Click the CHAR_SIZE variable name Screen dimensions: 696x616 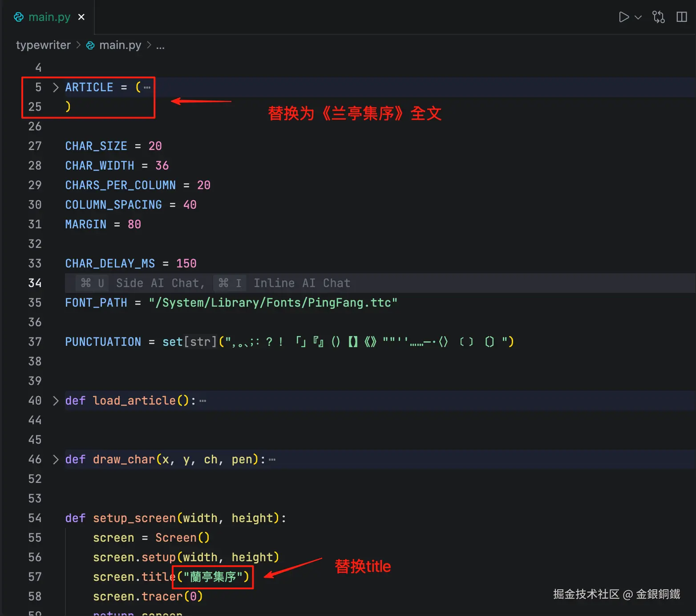[x=96, y=146]
